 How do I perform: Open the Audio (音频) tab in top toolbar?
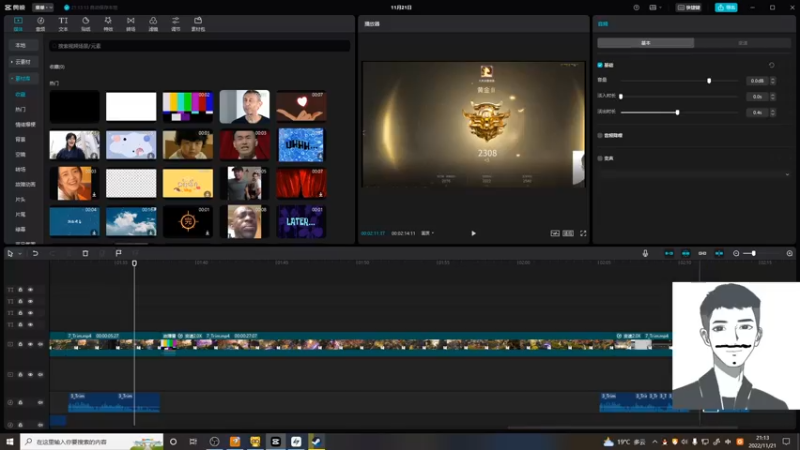click(x=40, y=23)
